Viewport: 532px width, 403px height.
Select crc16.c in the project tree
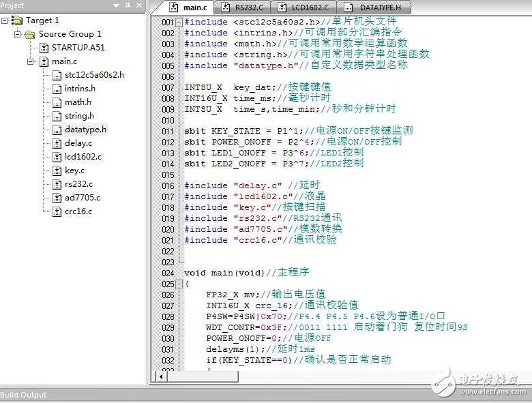[78, 211]
